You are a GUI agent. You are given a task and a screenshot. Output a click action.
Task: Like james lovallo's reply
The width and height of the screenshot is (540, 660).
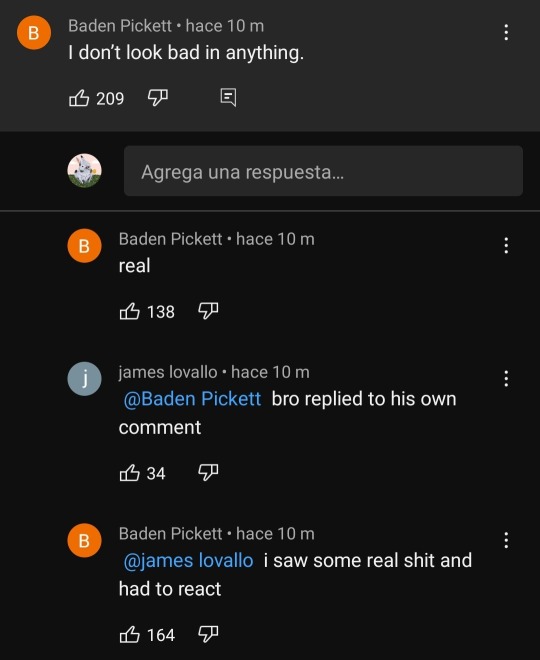click(130, 473)
